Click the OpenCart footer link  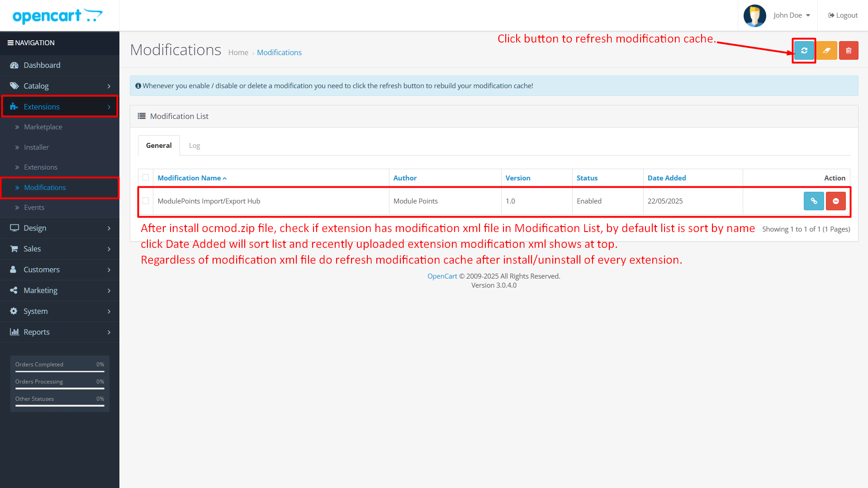click(442, 276)
